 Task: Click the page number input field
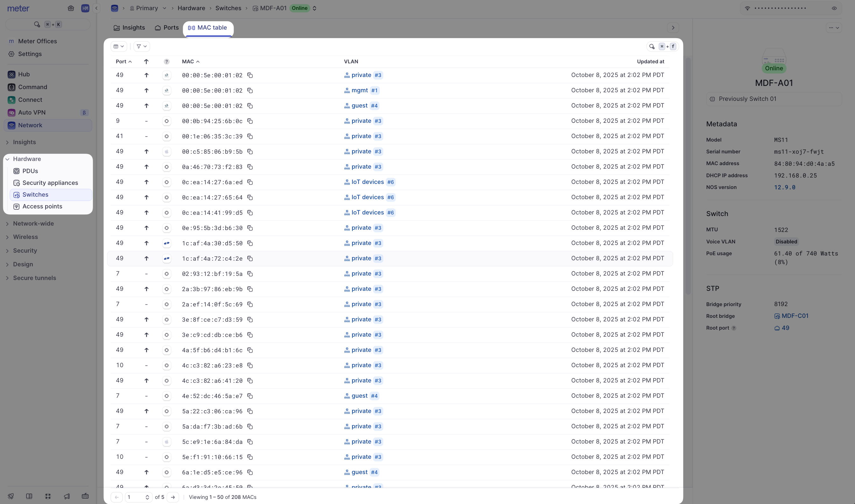[x=135, y=497]
